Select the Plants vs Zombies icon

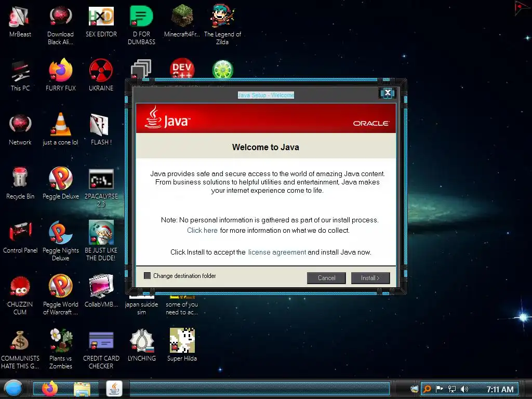[x=60, y=349]
